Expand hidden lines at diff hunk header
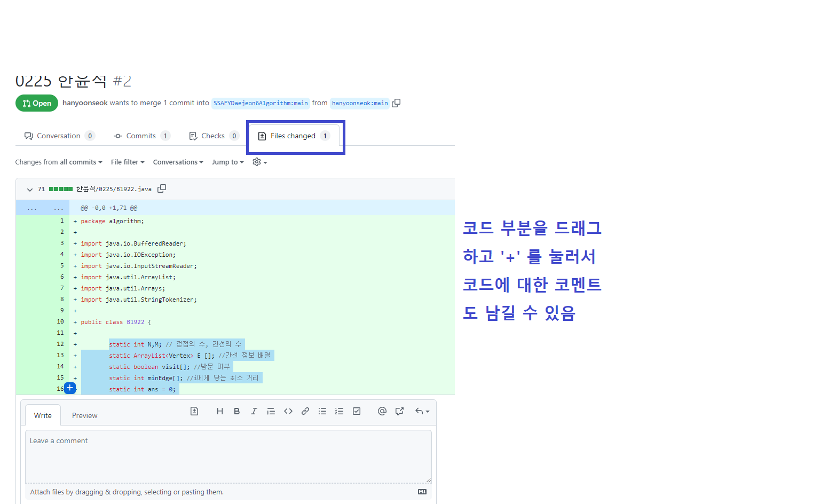 click(x=43, y=208)
